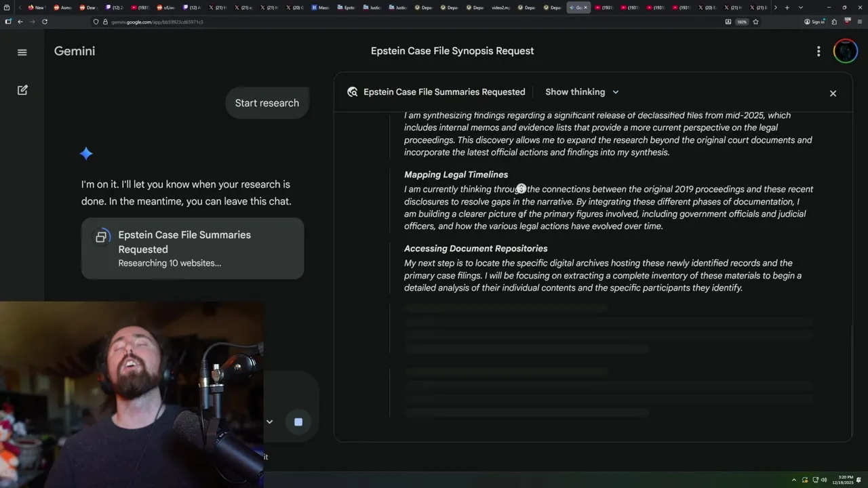View site padlock security information

tap(105, 22)
